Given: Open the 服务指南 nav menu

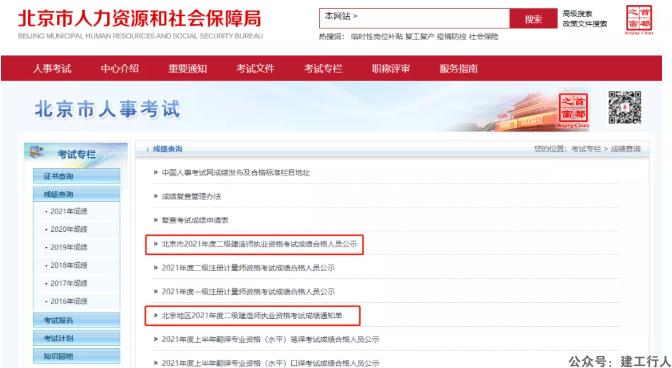Looking at the screenshot, I should click(x=458, y=69).
